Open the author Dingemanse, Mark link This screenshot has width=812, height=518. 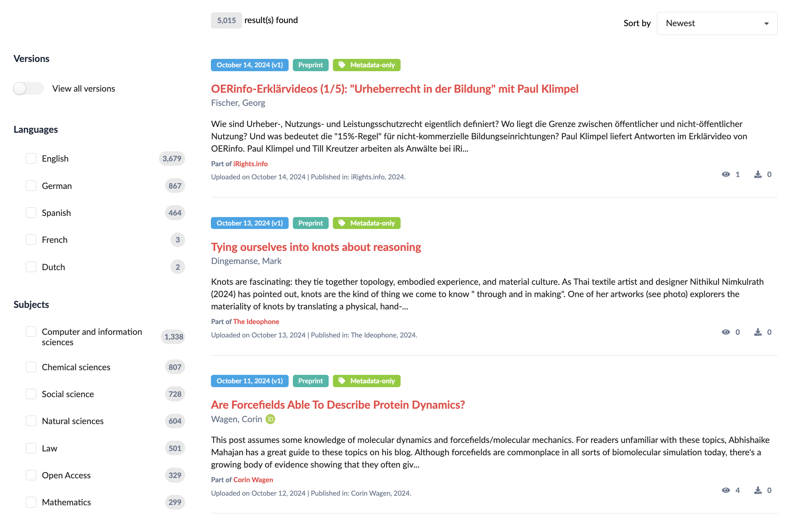[246, 261]
